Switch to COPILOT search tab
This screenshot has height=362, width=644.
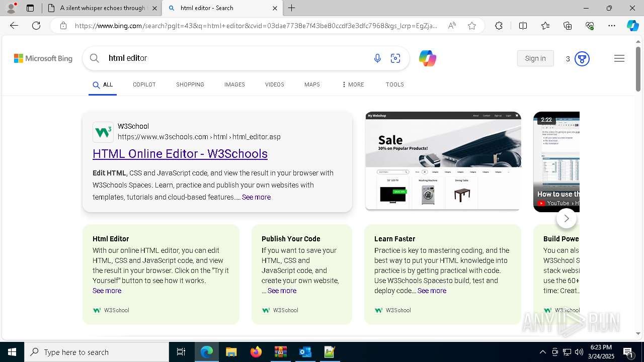pos(144,85)
